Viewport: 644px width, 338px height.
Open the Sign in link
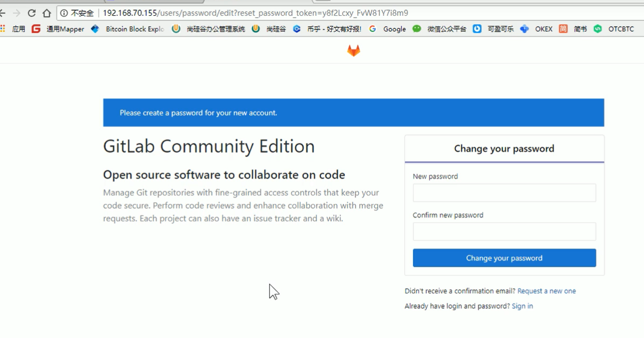click(x=522, y=306)
